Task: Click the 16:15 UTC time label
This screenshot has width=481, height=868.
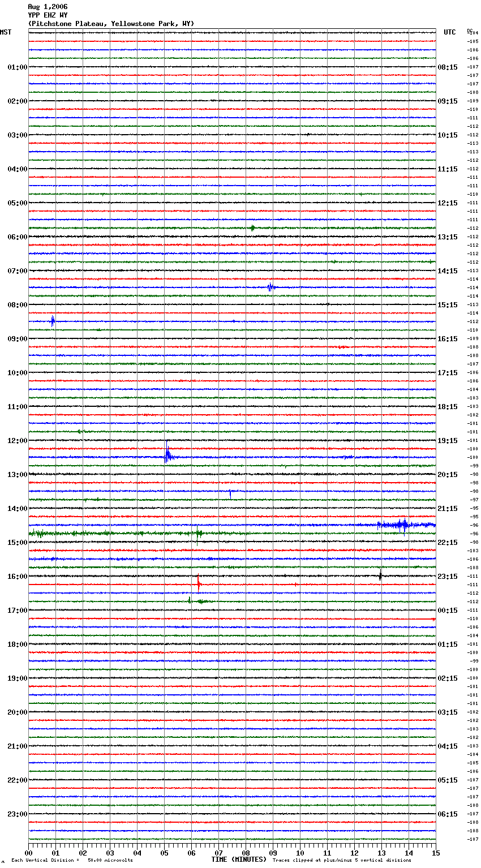Action: [448, 339]
